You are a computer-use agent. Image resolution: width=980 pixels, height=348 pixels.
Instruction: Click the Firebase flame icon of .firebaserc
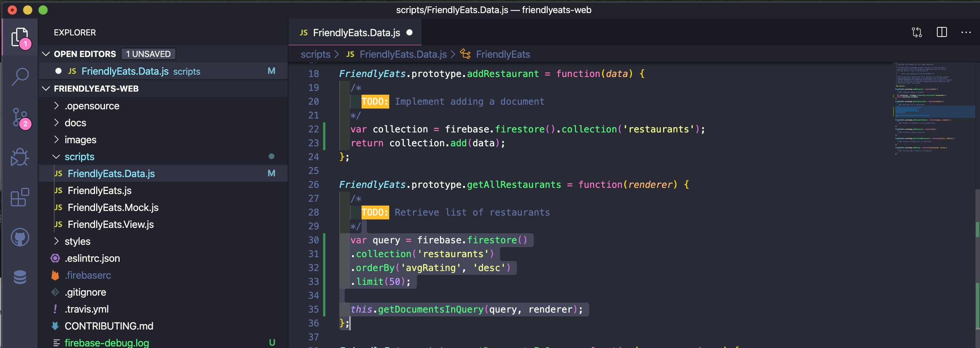[x=55, y=275]
